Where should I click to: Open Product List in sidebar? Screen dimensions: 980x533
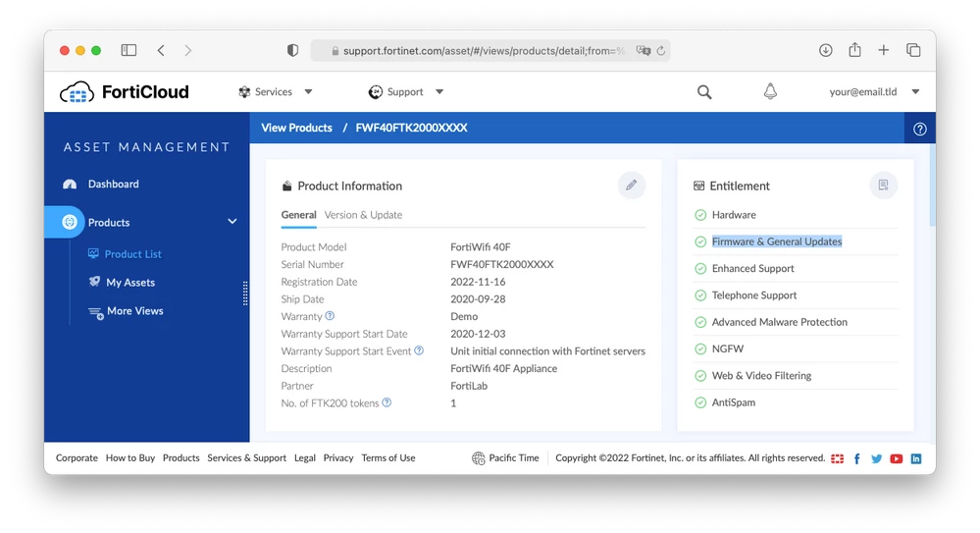[133, 254]
